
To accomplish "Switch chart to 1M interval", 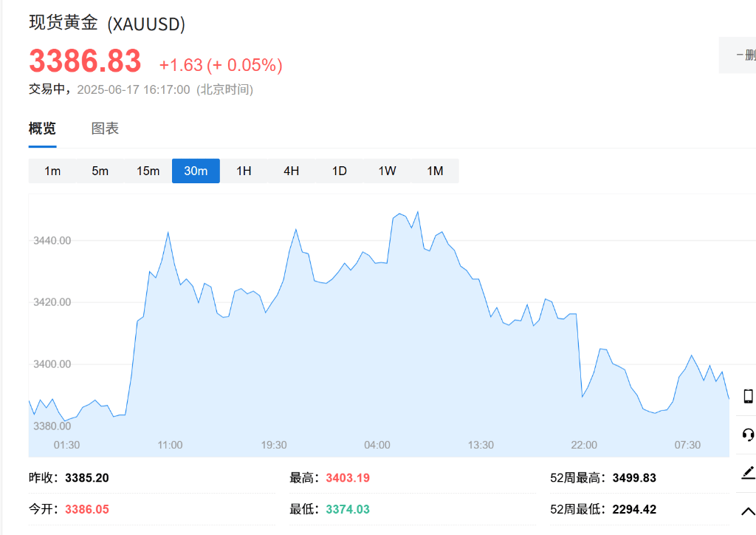I will 435,171.
